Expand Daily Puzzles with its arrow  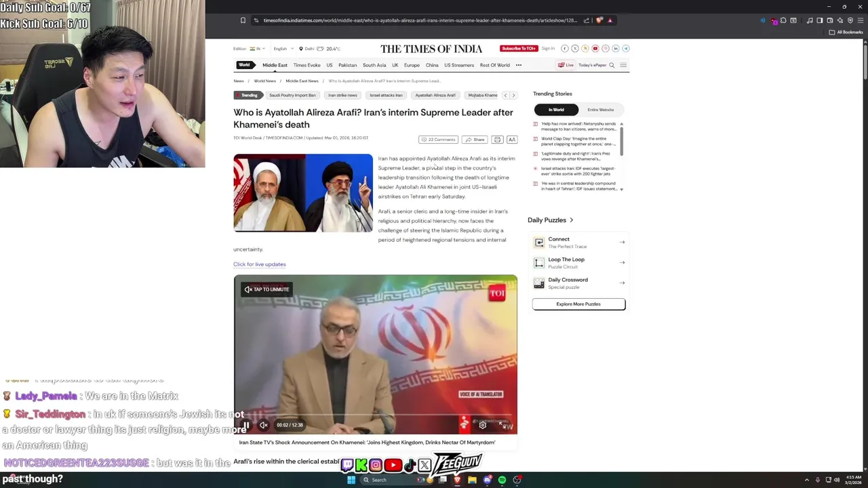tap(571, 220)
